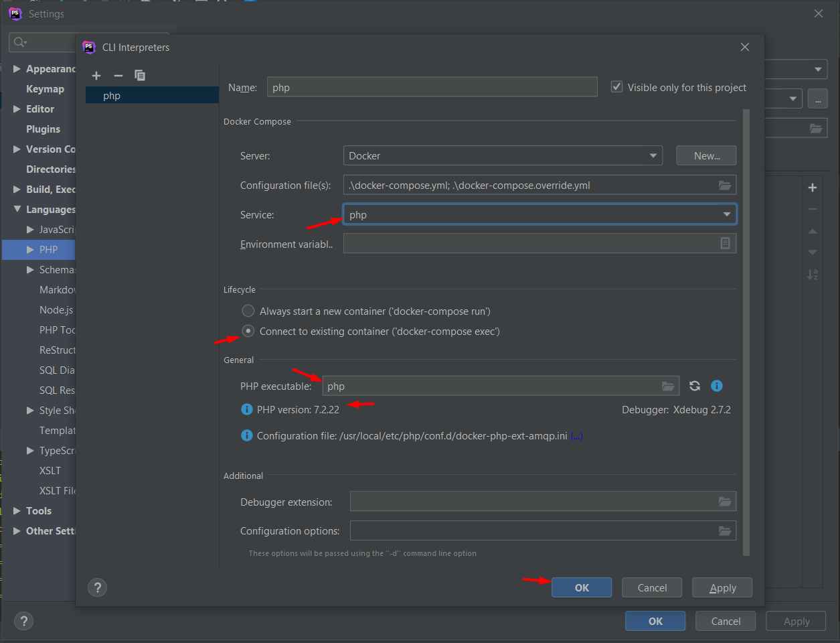Select XSLT in Settings tree
The height and width of the screenshot is (643, 840).
pyautogui.click(x=50, y=471)
